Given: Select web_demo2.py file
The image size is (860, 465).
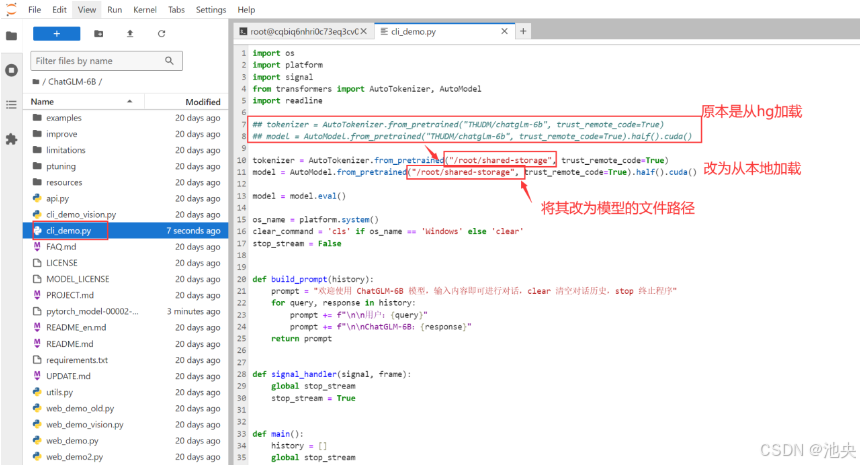Looking at the screenshot, I should click(126, 457).
